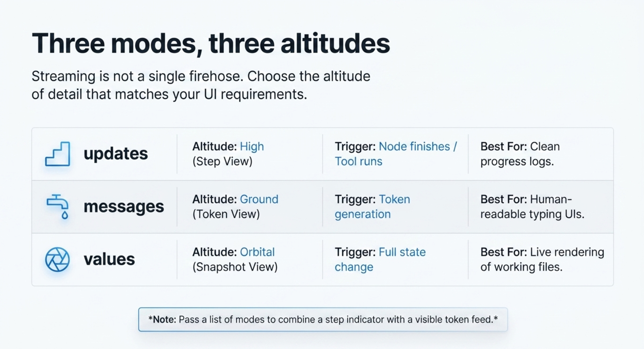Click the blue 'High' altitude text
This screenshot has width=644, height=349.
252,147
